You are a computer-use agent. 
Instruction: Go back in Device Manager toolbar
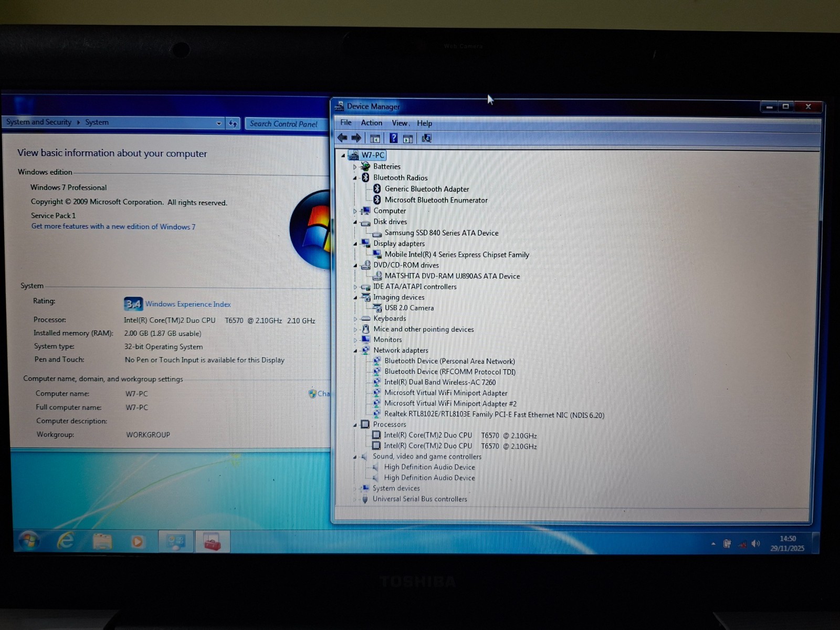[x=342, y=138]
